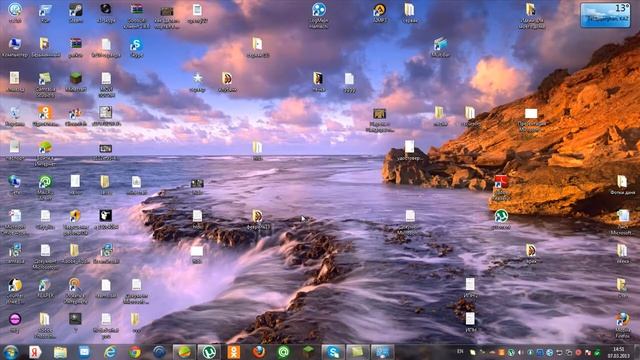The width and height of the screenshot is (640, 360).
Task: Open the purple round icon in bottom-left desktop column
Action: [x=15, y=321]
